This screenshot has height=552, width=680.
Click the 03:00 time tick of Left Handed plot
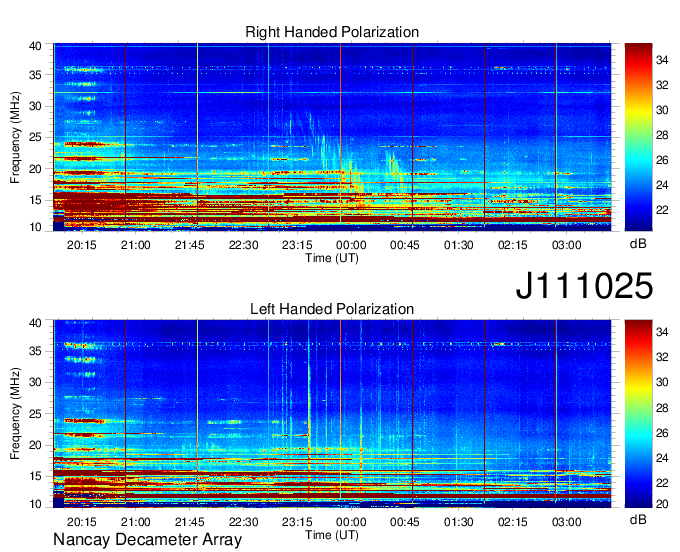point(566,522)
